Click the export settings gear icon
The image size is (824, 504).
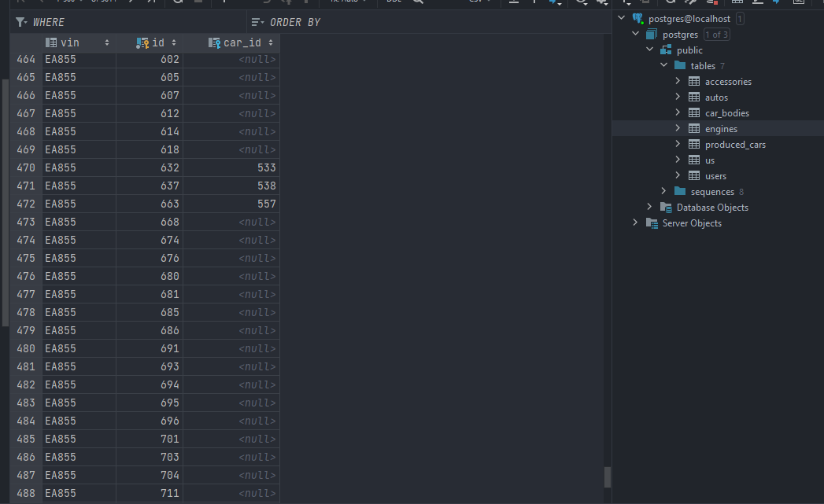pos(601,4)
